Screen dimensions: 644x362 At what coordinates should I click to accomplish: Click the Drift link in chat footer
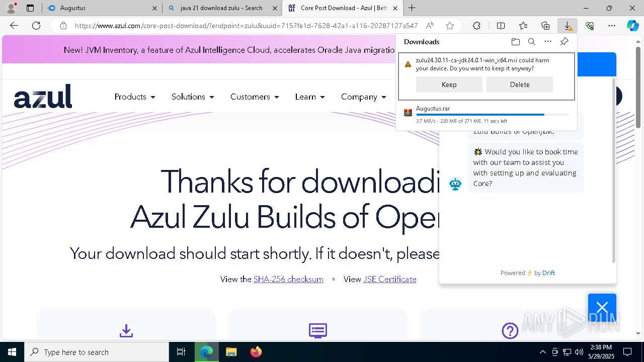coord(548,273)
